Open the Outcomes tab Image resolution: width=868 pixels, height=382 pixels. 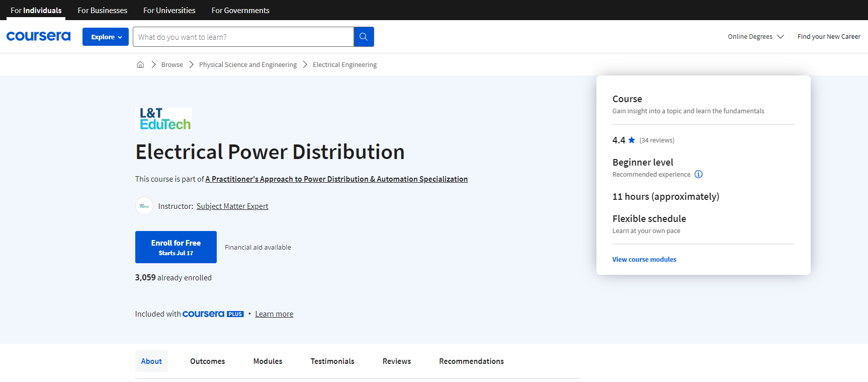(207, 361)
